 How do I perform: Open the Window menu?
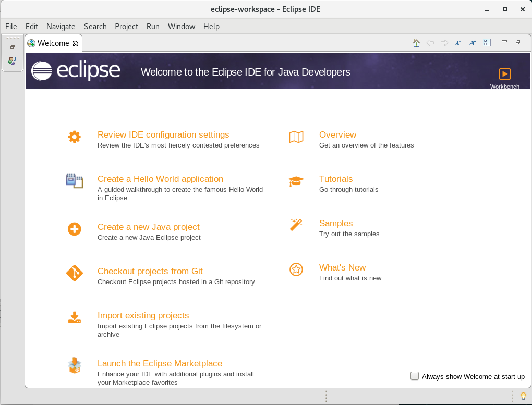(x=181, y=27)
